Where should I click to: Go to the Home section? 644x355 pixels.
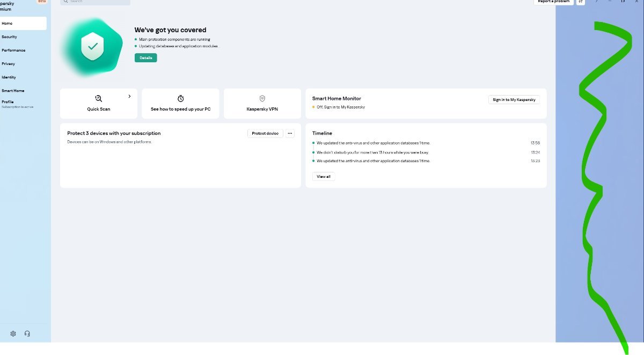[23, 23]
